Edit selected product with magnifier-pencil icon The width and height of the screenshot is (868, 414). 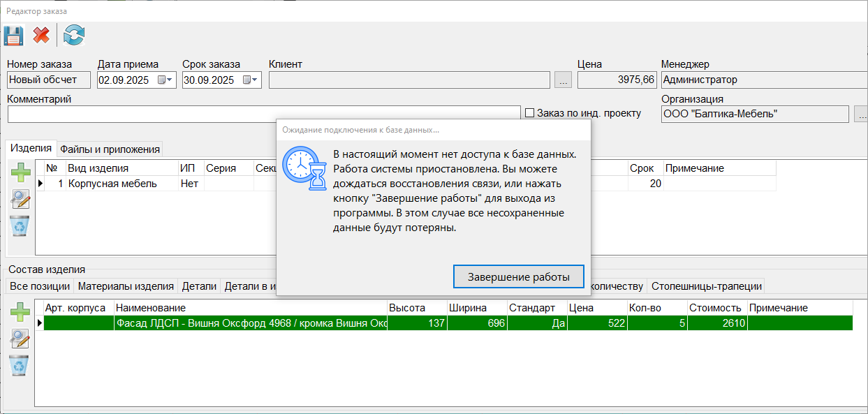pyautogui.click(x=20, y=199)
